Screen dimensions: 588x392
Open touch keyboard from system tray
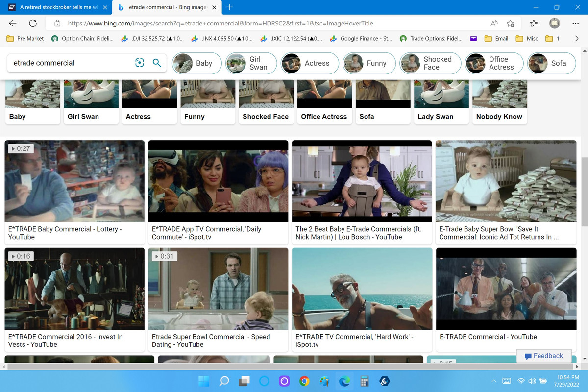507,381
